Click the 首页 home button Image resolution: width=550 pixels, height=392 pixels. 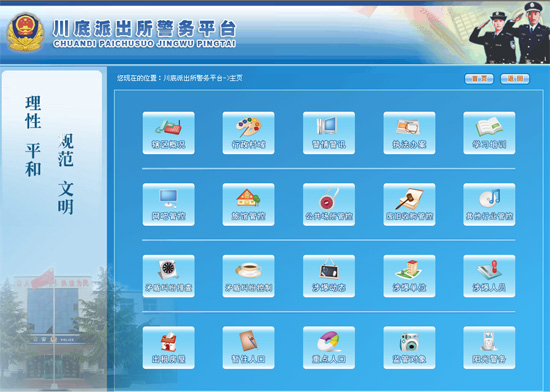pyautogui.click(x=479, y=79)
